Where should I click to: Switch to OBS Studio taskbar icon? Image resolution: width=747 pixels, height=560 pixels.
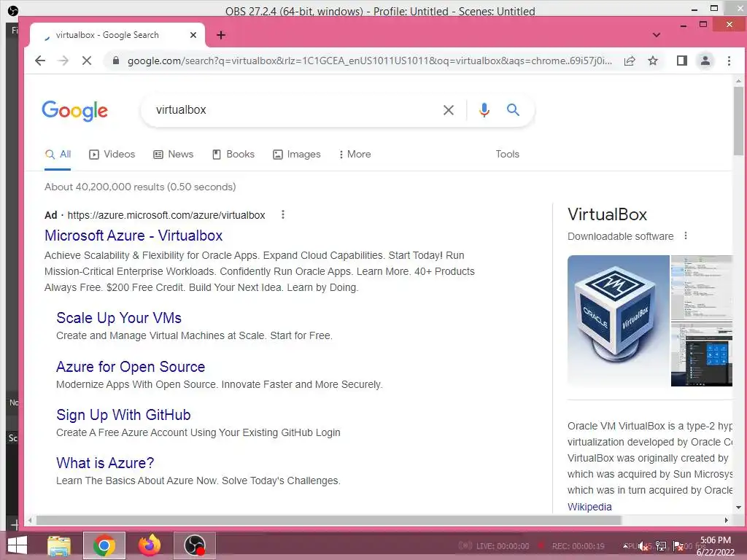194,545
